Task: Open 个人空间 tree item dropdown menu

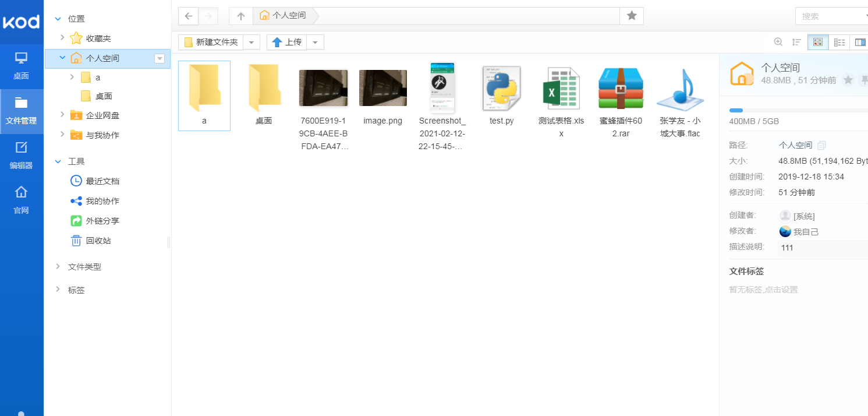Action: [x=160, y=58]
